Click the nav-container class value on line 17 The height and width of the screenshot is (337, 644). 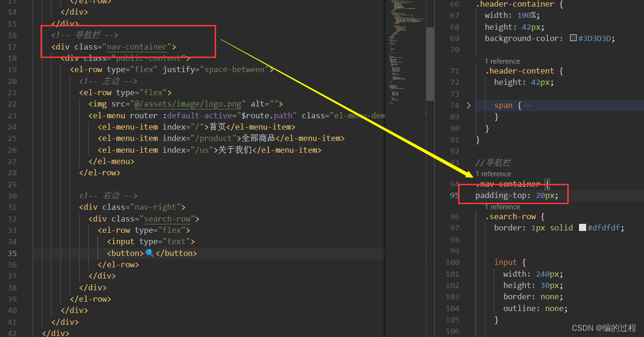(137, 47)
